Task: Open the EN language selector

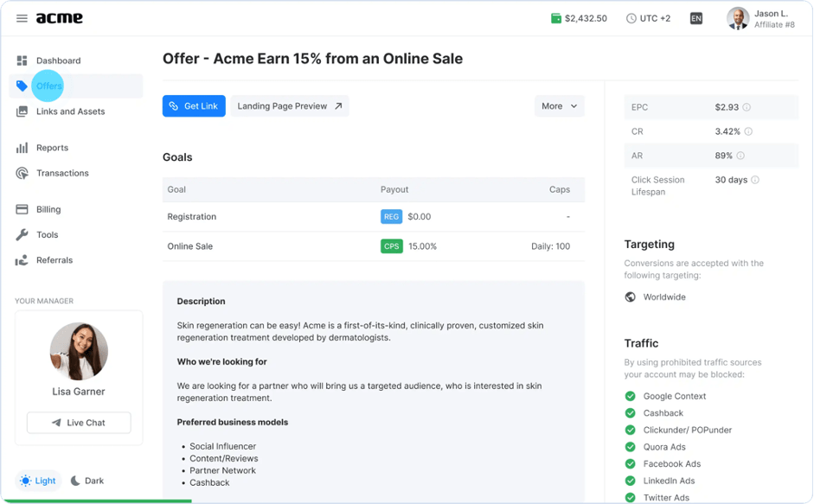Action: click(696, 19)
